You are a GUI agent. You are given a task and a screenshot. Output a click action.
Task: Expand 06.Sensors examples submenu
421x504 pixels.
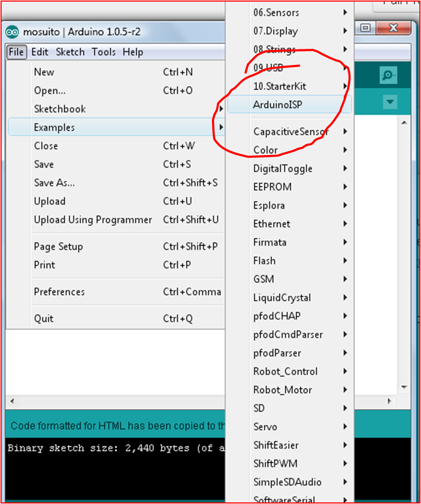coord(290,12)
